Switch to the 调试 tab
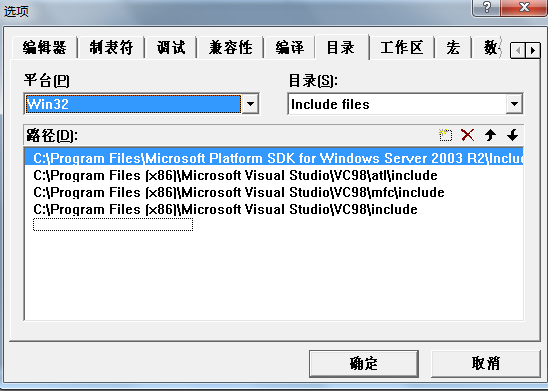Screen dimensions: 548x391 tap(171, 47)
